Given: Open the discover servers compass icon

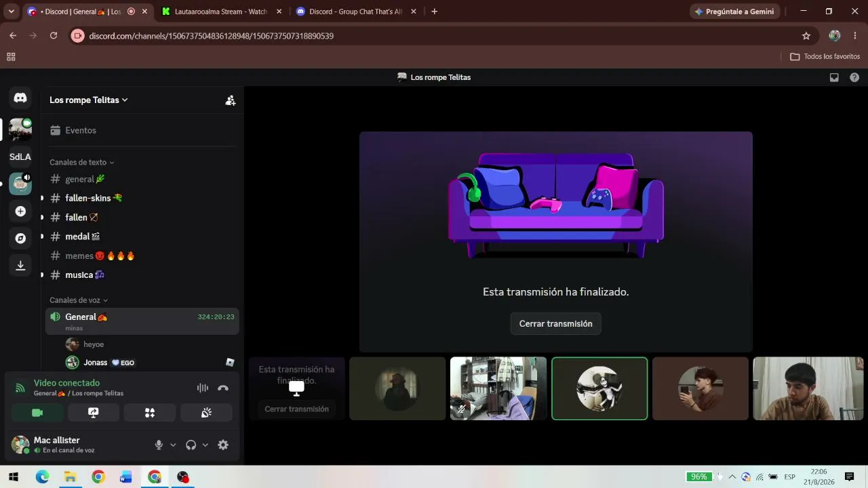Looking at the screenshot, I should [x=20, y=239].
